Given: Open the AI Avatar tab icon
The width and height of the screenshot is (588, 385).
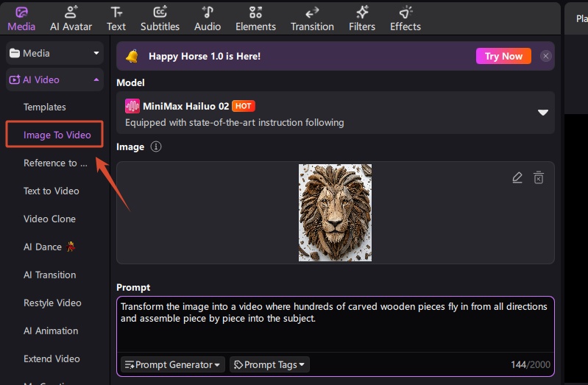Looking at the screenshot, I should [71, 12].
